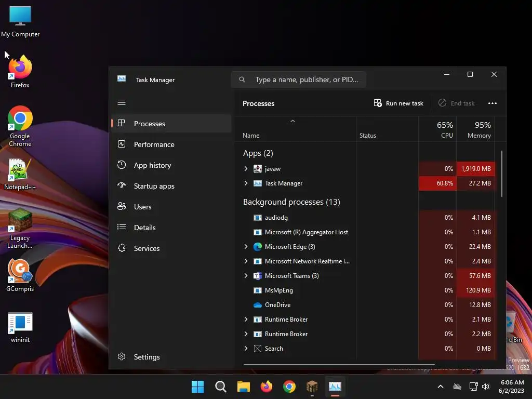Expand the second Runtime Broker entry

[x=246, y=334]
